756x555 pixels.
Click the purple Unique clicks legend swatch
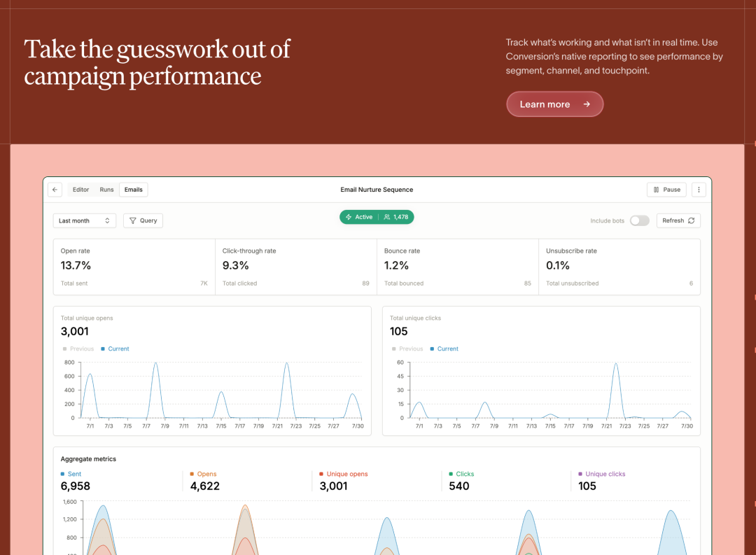pyautogui.click(x=580, y=474)
